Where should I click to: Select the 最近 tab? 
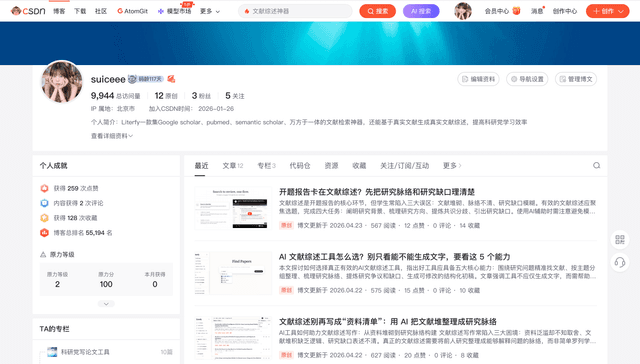(x=201, y=165)
